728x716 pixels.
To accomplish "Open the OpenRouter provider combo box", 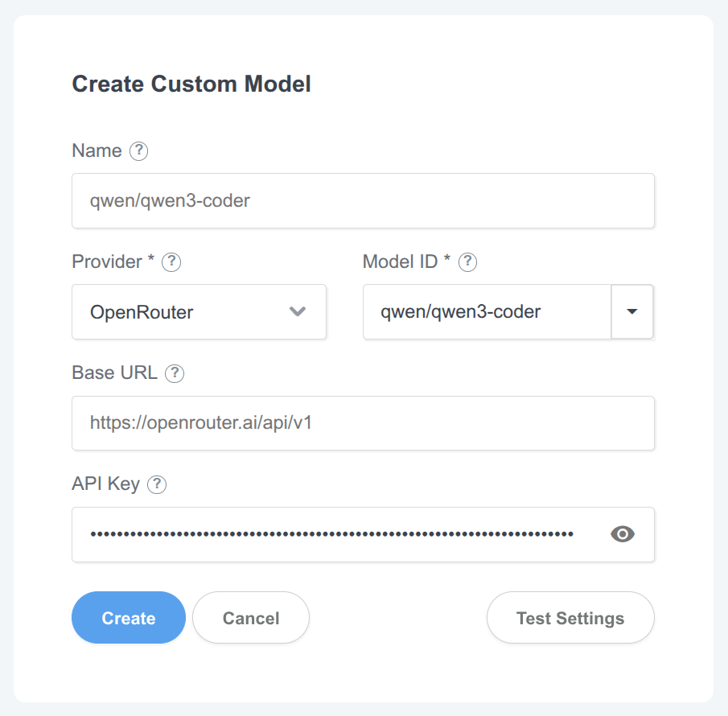I will pyautogui.click(x=199, y=312).
